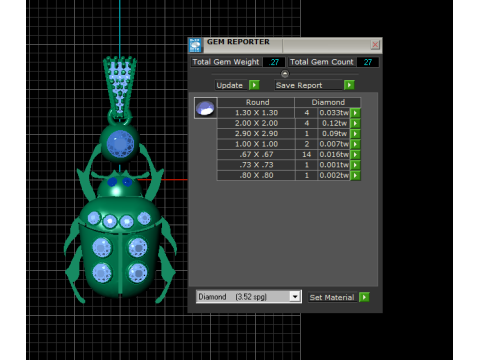480x360 pixels.
Task: Click green arrow on .73 X .73 row
Action: [x=355, y=165]
